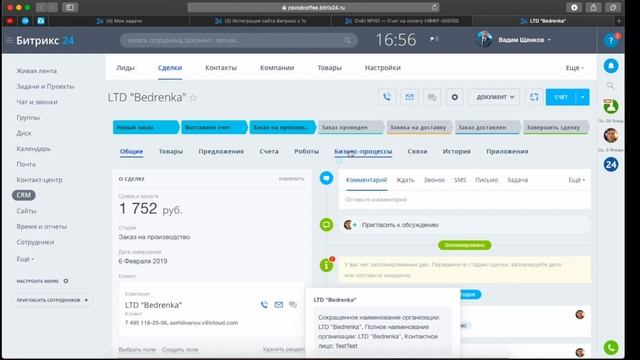The height and width of the screenshot is (360, 640).
Task: Click the chat bubbles icon in deal header
Action: click(x=432, y=97)
